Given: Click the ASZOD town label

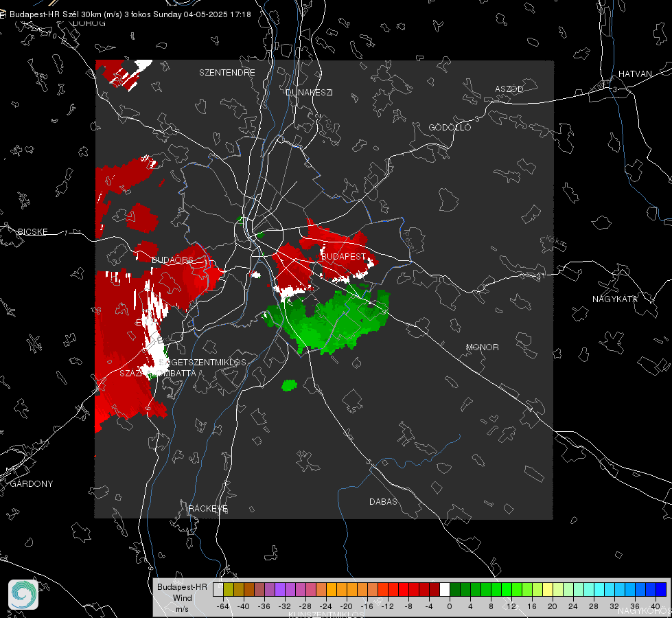Looking at the screenshot, I should [x=509, y=89].
